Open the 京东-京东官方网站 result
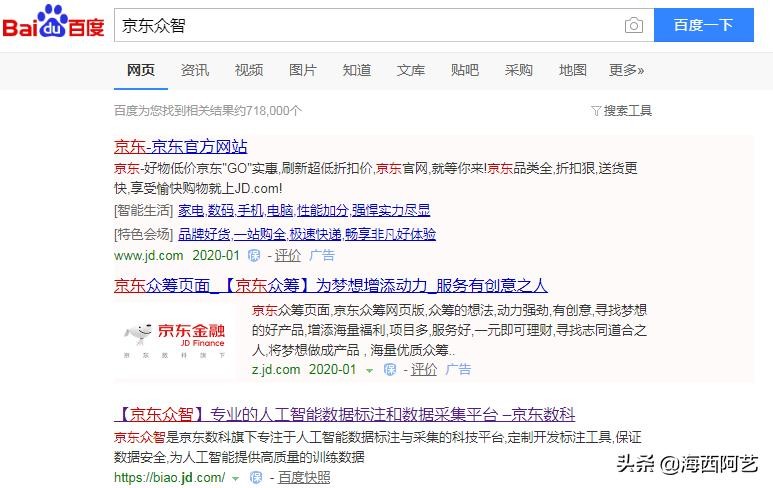 coord(181,146)
